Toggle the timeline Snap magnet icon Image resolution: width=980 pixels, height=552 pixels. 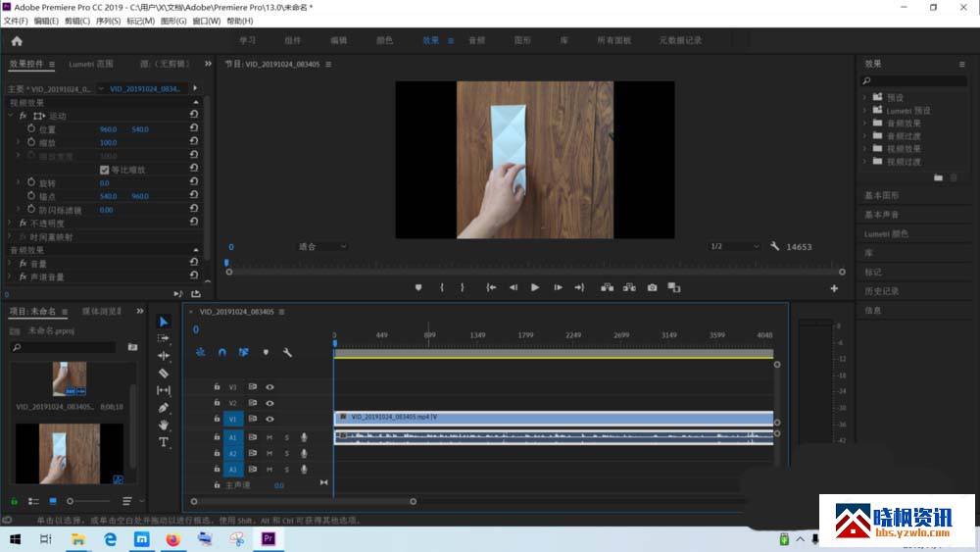[x=221, y=353]
